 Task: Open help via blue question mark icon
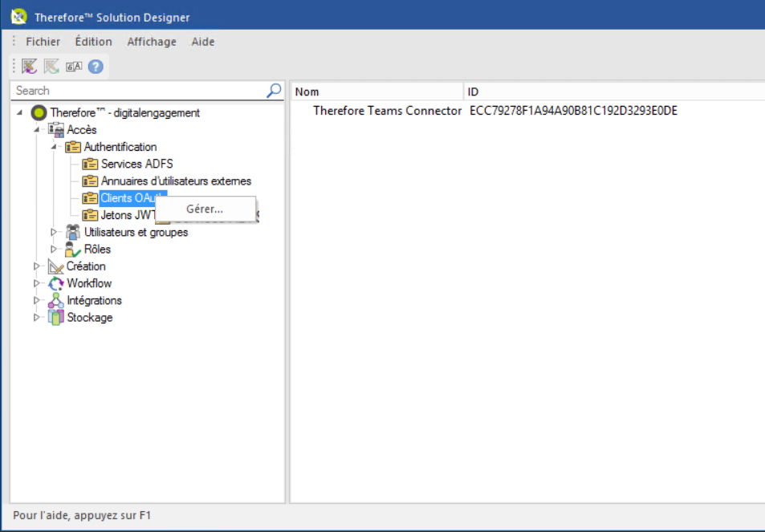96,67
